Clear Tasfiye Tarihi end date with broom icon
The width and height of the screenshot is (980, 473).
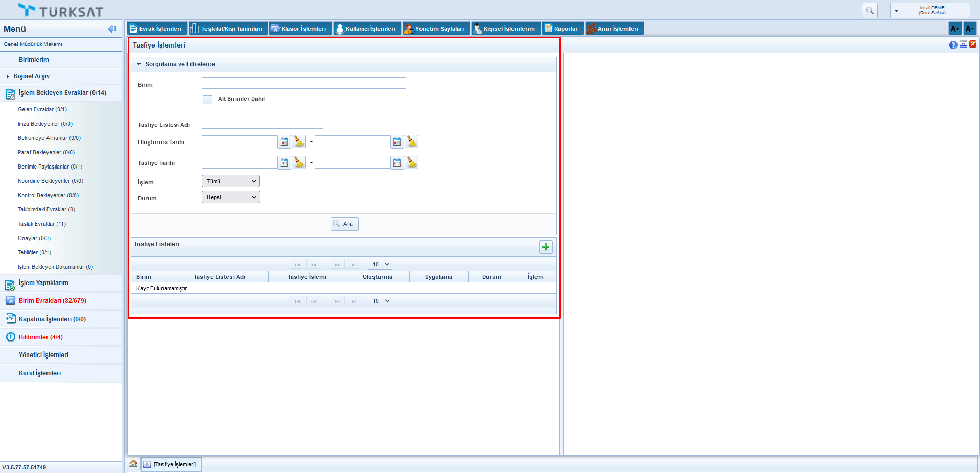[412, 162]
